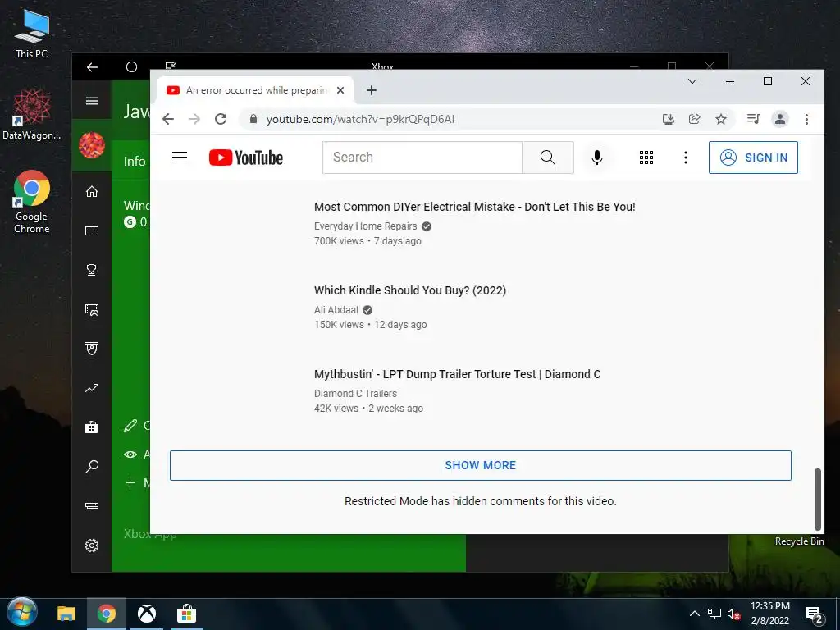This screenshot has width=840, height=630.
Task: Open My games in the Xbox sidebar
Action: tap(92, 231)
